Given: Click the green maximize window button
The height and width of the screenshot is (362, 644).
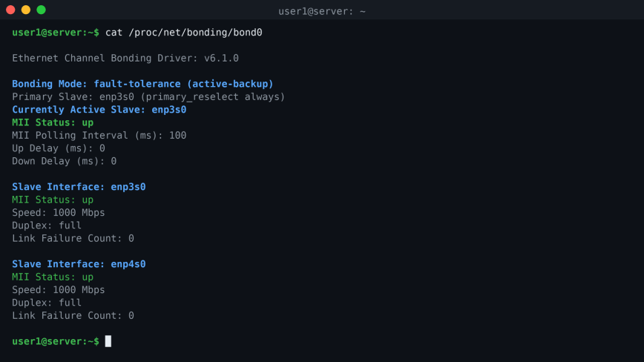Looking at the screenshot, I should (x=41, y=10).
